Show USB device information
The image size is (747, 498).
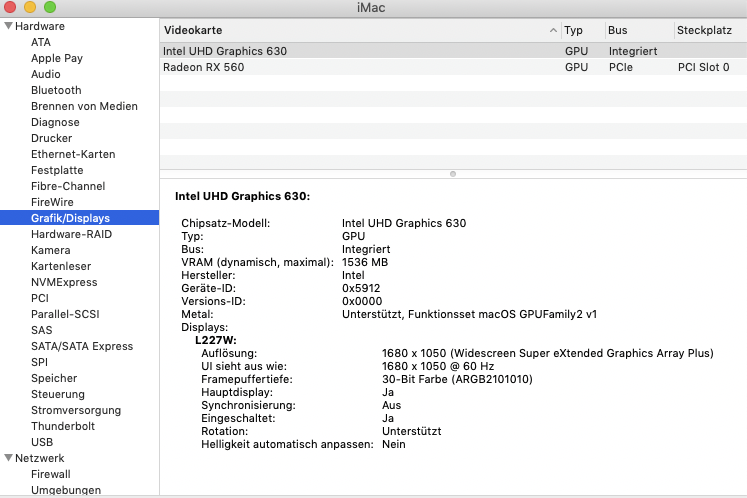pos(42,442)
